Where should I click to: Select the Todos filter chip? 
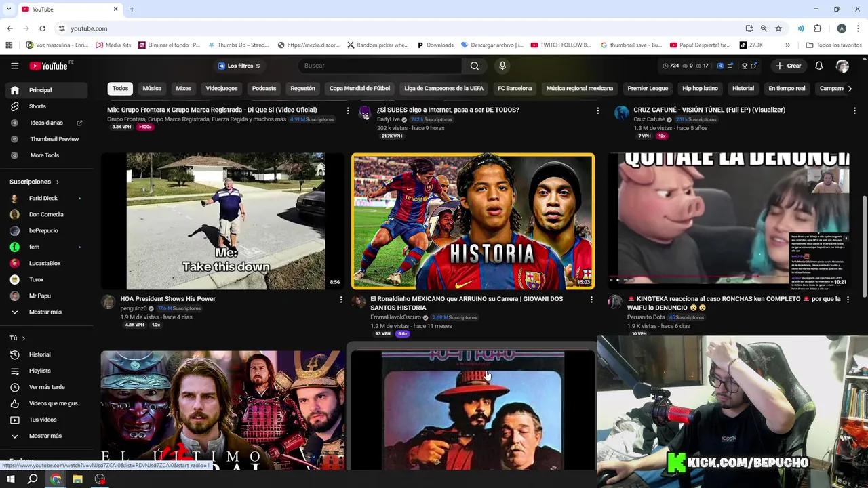click(120, 88)
